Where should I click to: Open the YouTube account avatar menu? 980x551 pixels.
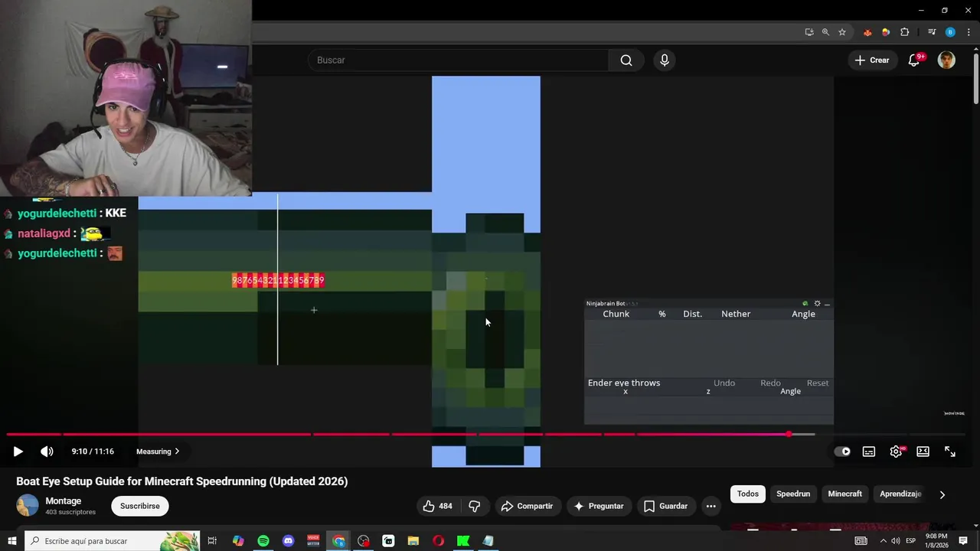946,60
